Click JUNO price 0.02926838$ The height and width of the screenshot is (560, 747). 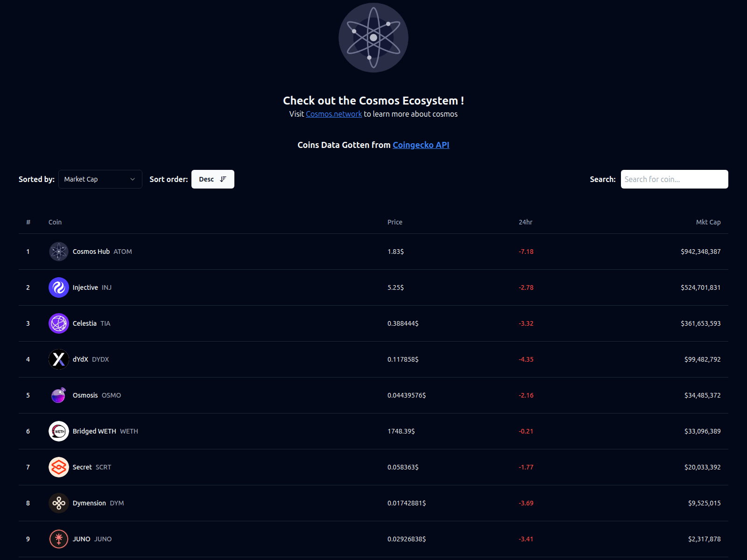coord(407,539)
